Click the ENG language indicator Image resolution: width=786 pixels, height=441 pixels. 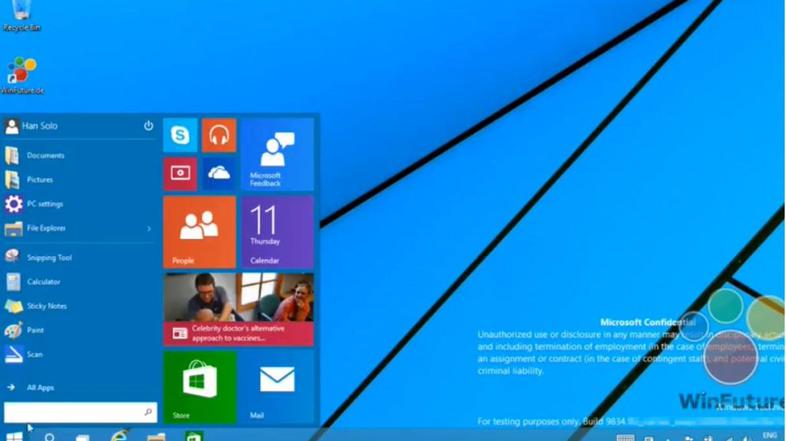coord(769,435)
